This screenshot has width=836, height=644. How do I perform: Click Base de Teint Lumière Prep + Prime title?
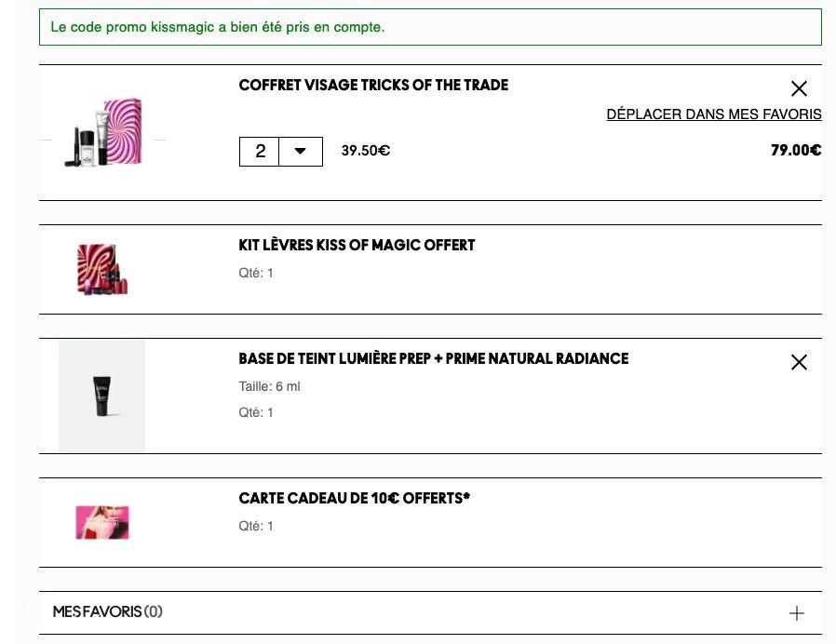pos(434,359)
